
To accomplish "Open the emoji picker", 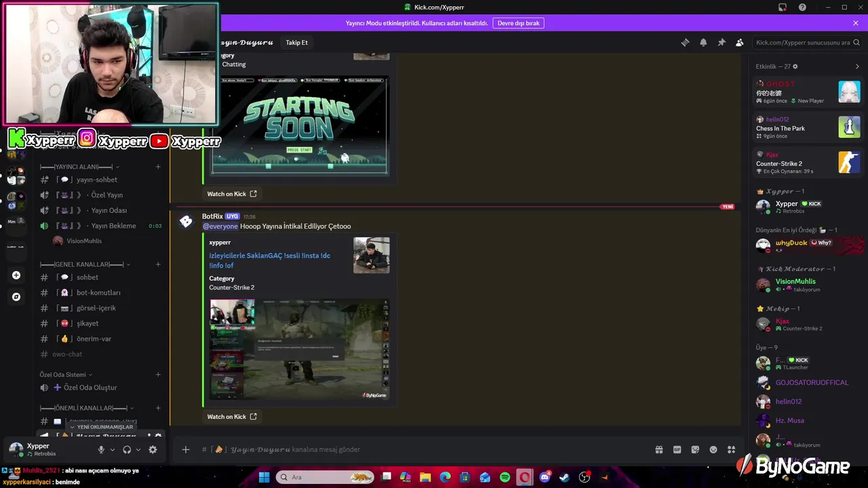I will [x=713, y=449].
